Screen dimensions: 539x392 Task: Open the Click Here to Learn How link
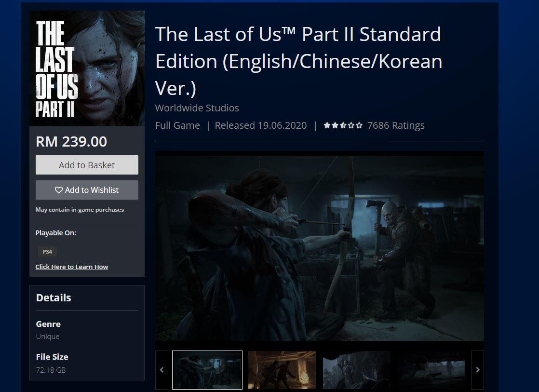[x=71, y=267]
